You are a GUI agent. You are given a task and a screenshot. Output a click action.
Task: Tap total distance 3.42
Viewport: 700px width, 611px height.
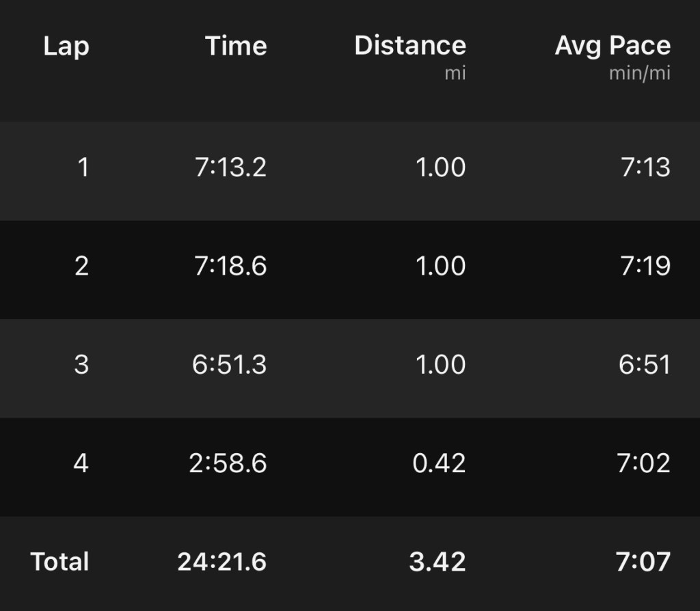click(437, 562)
